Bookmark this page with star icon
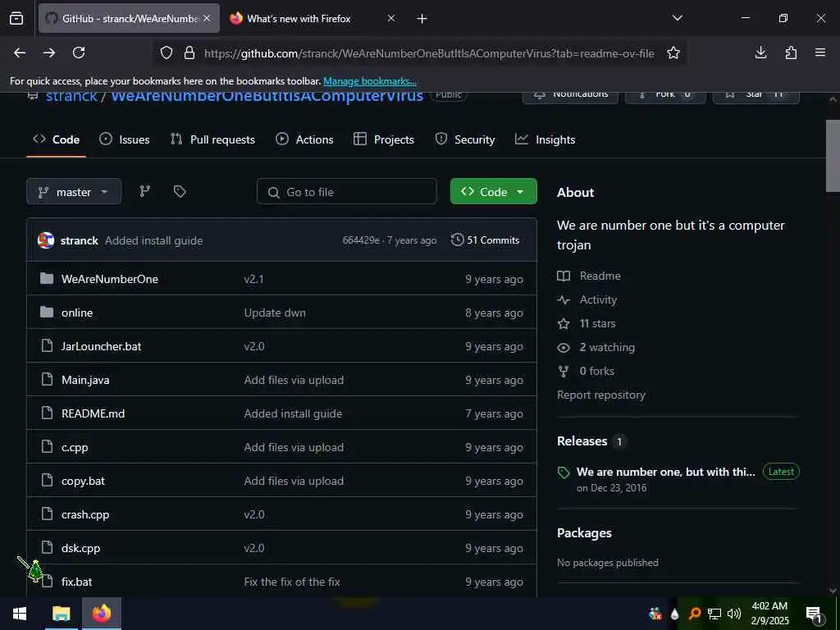Screen dimensions: 840x630 click(x=673, y=52)
